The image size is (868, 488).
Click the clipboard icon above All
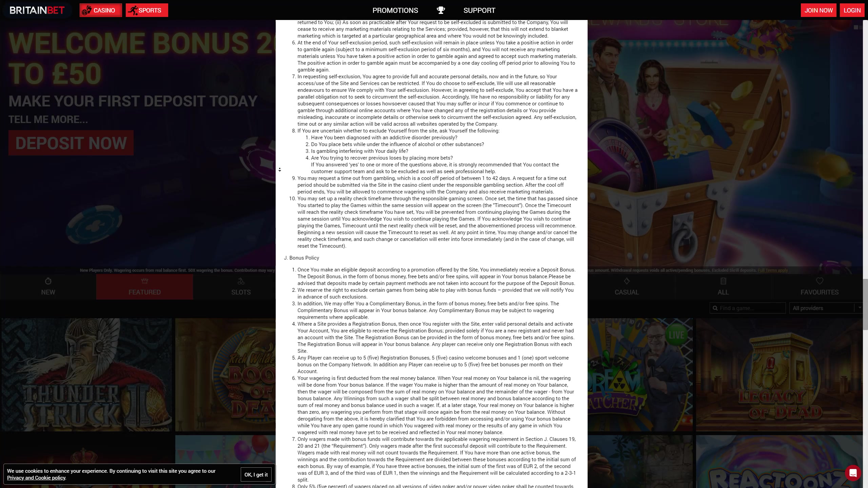pos(723,281)
